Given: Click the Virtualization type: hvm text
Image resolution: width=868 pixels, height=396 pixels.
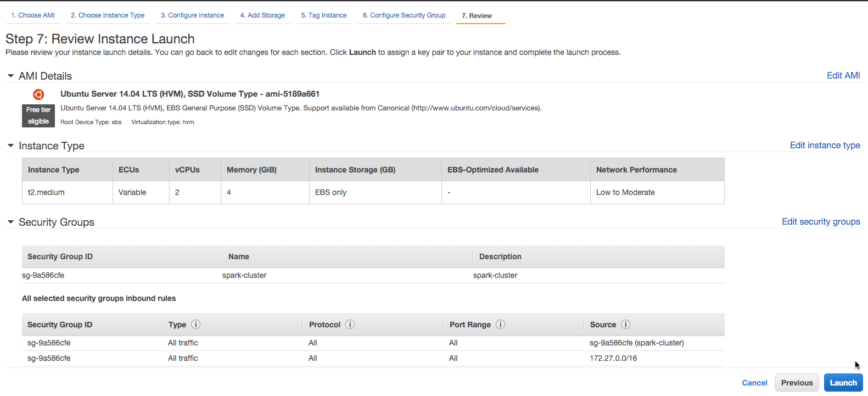Looking at the screenshot, I should [x=163, y=122].
